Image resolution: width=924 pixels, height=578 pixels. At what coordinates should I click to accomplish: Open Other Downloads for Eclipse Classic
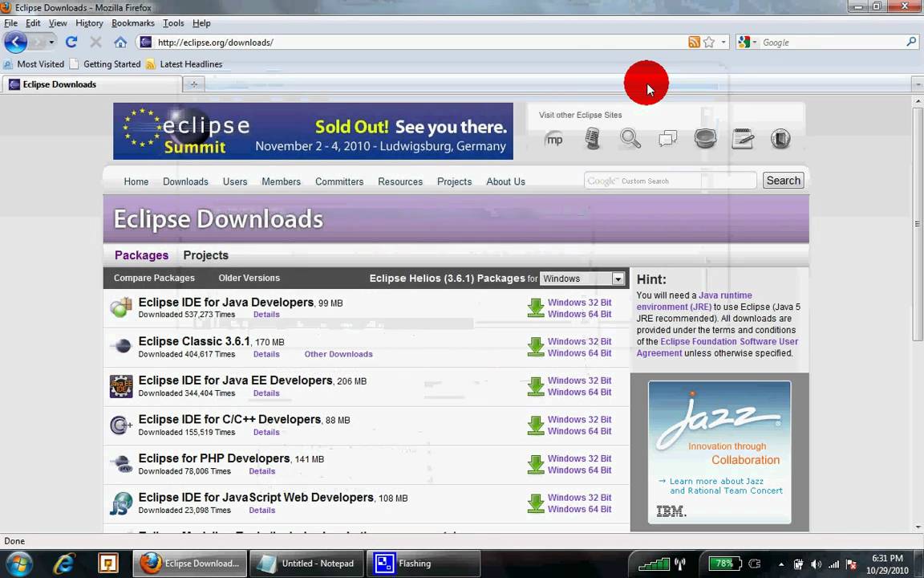coord(338,355)
